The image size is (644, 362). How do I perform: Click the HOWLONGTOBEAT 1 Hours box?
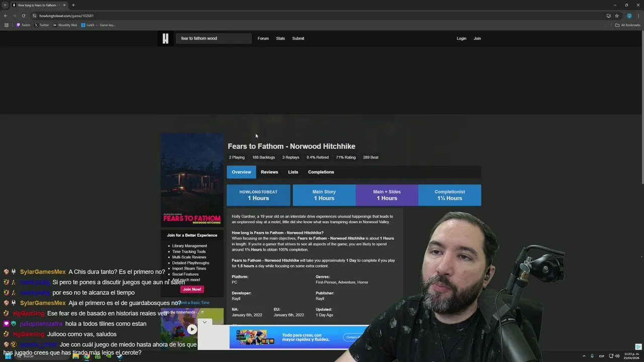pyautogui.click(x=258, y=195)
